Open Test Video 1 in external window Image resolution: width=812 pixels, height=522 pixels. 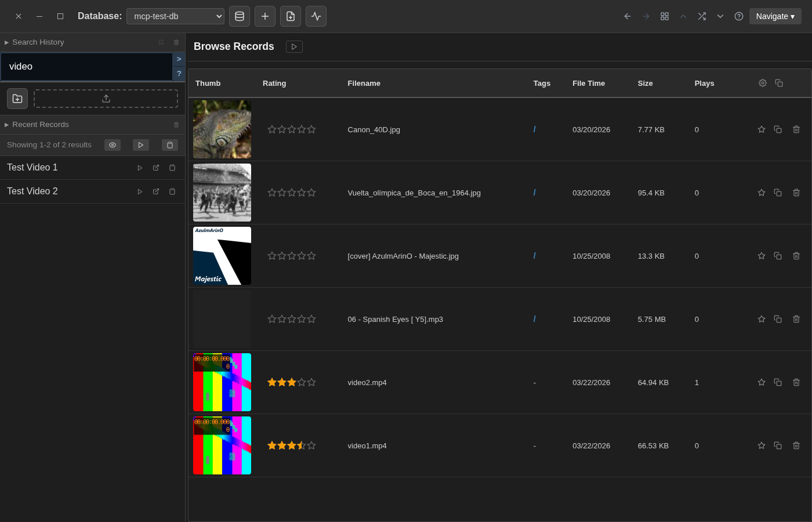(x=156, y=168)
